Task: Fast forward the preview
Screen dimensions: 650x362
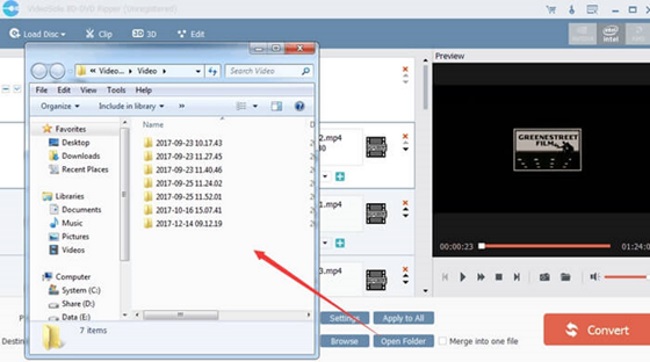Action: (481, 277)
